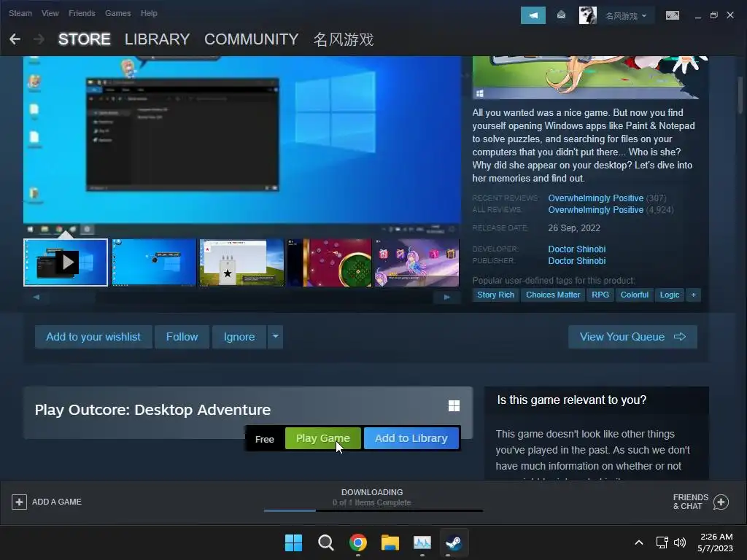747x560 pixels.
Task: Switch to Big Picture mode icon
Action: [x=672, y=15]
